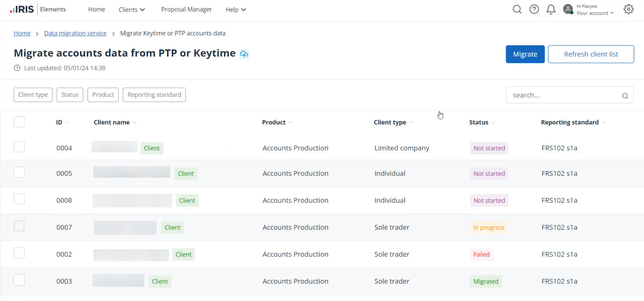The image size is (644, 301).
Task: Click the Limited company cell
Action: 402,148
